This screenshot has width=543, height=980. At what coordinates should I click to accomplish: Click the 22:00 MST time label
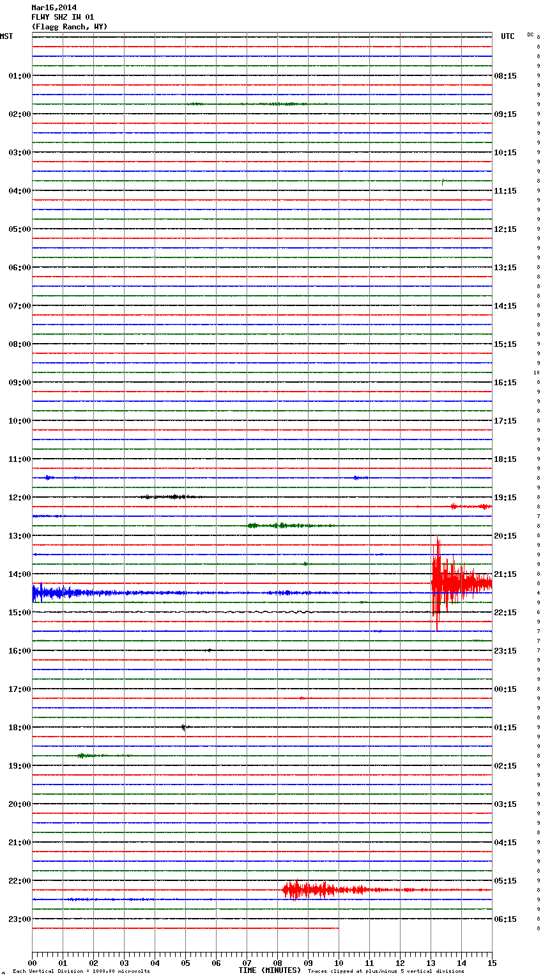coord(20,881)
